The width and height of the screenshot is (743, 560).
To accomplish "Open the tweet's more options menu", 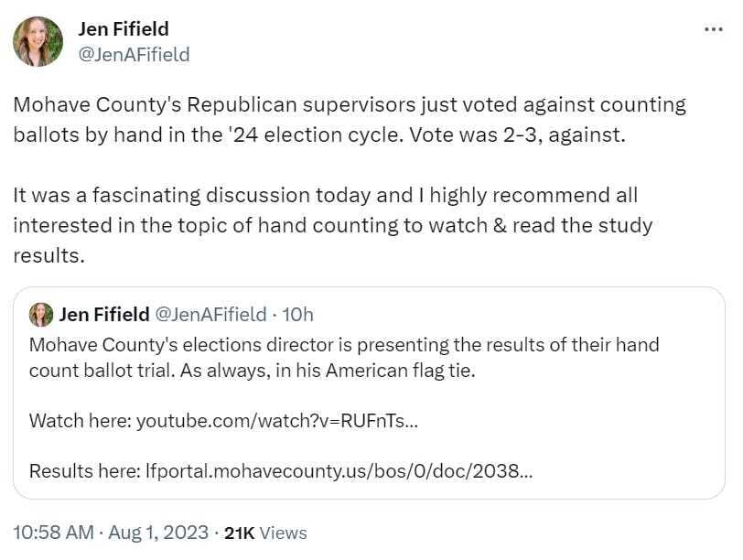I will [x=713, y=29].
